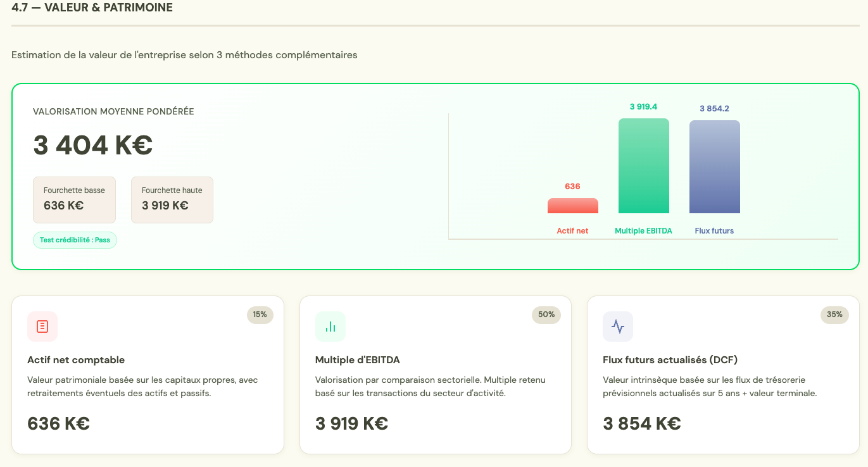Viewport: 868px width, 467px height.
Task: Click the 4.7 — Valeur & Patrimoine section title
Action: 92,8
